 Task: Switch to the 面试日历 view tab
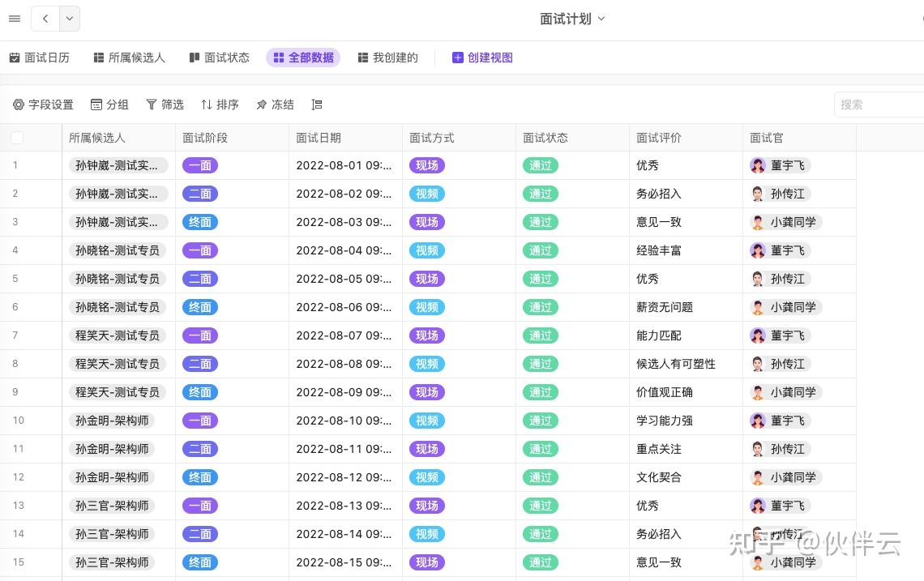[39, 58]
